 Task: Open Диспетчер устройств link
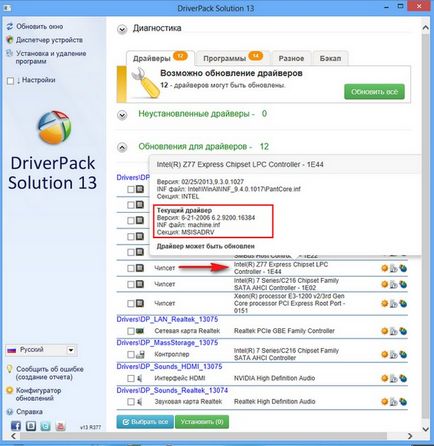point(49,40)
